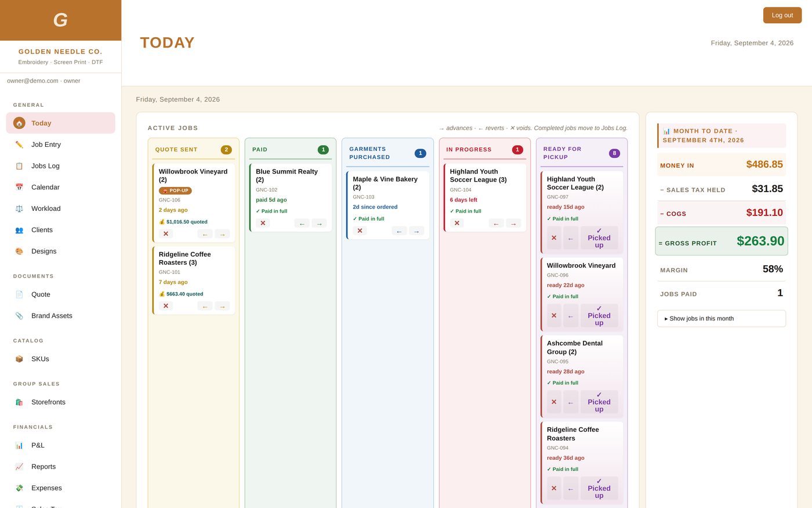
Task: Revert Maple & Vine Bakery GNC-103 job
Action: pyautogui.click(x=399, y=231)
